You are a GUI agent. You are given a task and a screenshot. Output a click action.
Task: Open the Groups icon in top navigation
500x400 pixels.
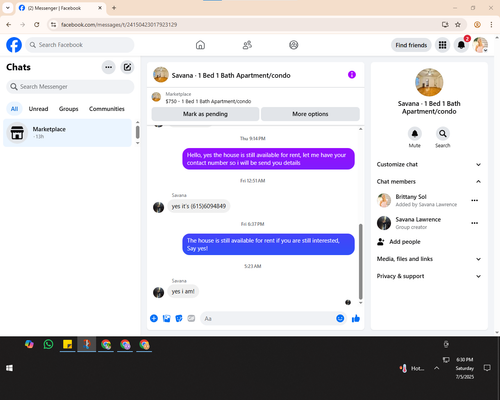294,45
